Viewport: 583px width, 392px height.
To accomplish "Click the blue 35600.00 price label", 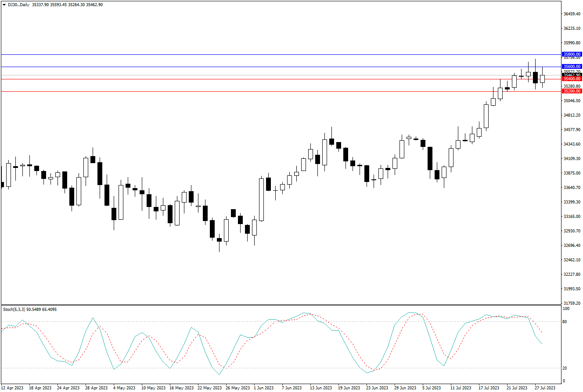I will (x=572, y=67).
